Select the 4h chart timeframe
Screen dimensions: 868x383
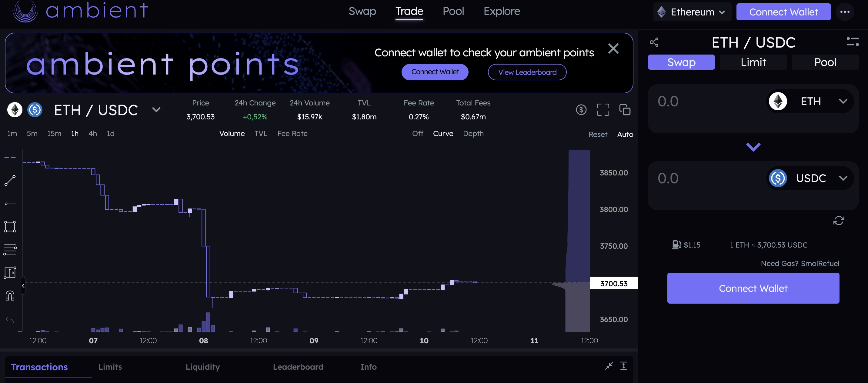click(x=93, y=133)
